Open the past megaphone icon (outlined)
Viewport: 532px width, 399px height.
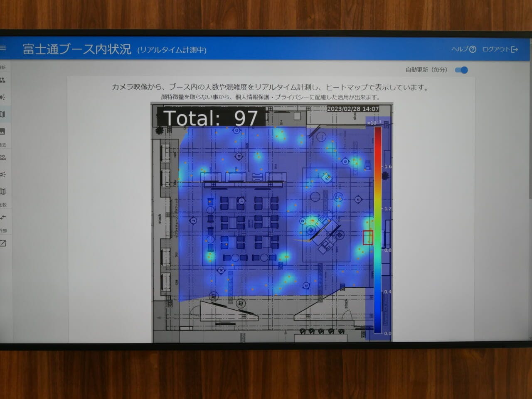click(x=2, y=174)
